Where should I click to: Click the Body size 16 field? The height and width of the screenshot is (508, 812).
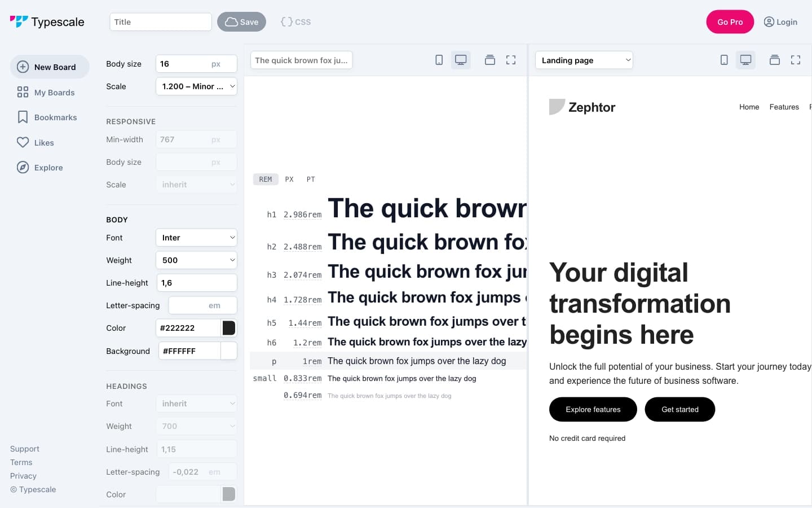coord(196,64)
